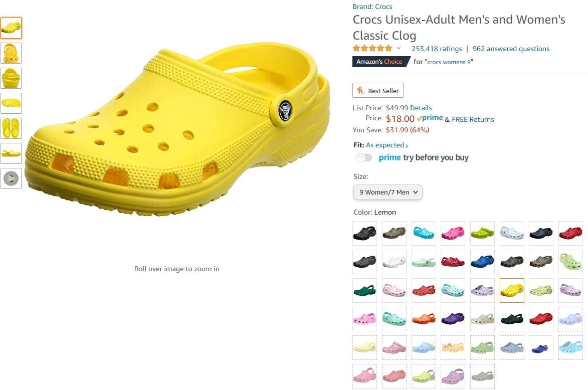View the '962 answered questions' link
The height and width of the screenshot is (390, 588).
511,49
